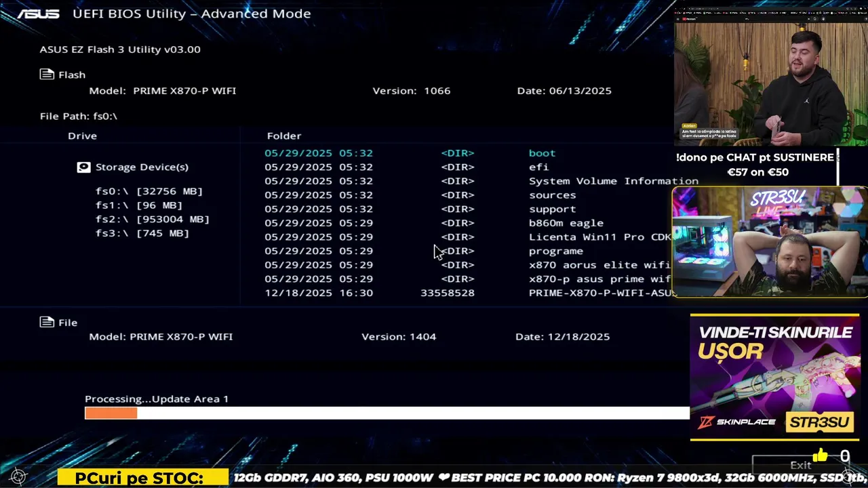Click flash Version: 1066 text
The height and width of the screenshot is (488, 868).
click(x=411, y=90)
